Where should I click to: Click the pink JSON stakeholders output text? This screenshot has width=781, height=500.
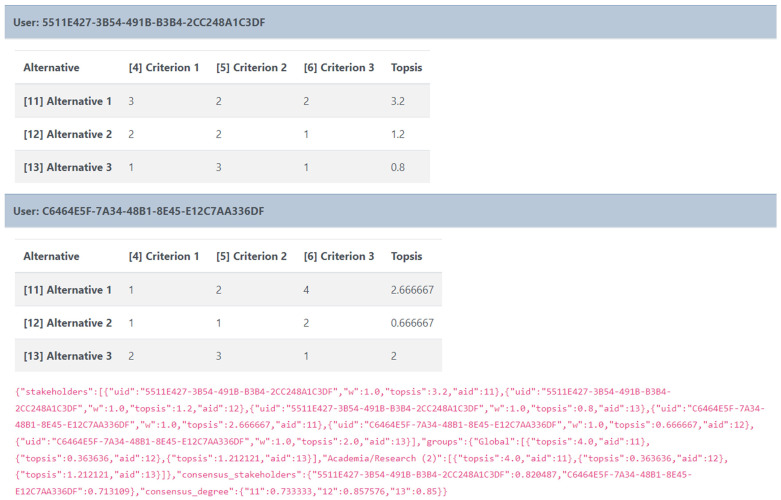click(390, 442)
